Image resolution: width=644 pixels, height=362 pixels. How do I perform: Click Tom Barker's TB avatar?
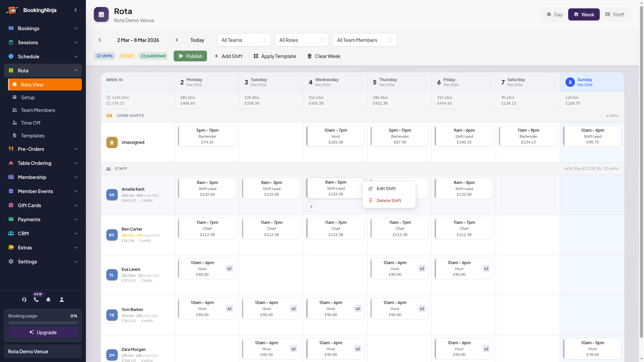tap(112, 315)
